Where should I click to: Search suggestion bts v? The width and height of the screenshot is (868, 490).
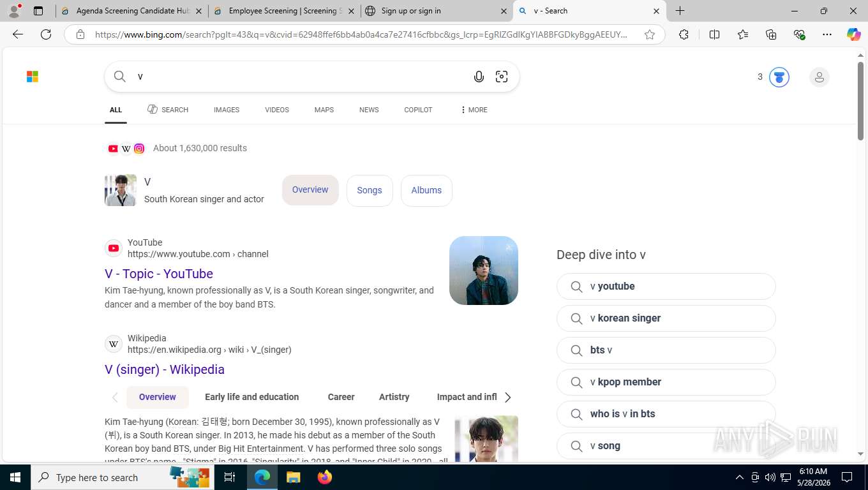coord(666,350)
